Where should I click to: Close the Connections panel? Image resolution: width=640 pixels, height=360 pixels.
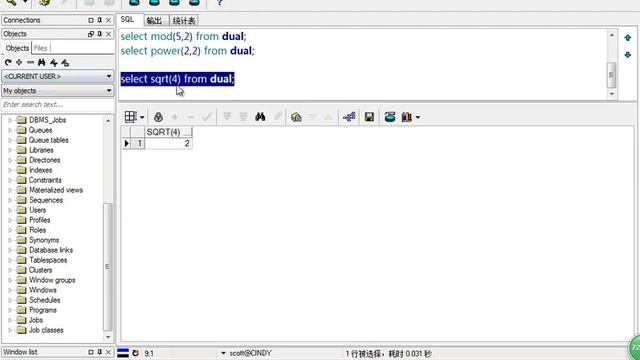pos(109,20)
